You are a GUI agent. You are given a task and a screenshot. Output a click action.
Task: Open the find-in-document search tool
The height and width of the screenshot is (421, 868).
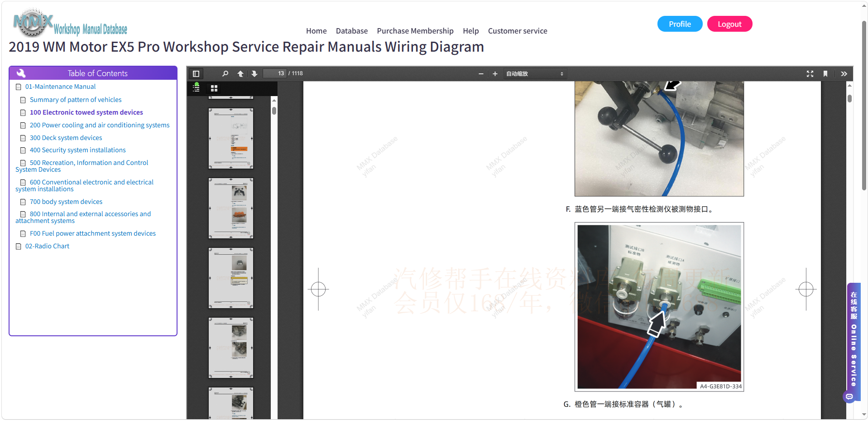(225, 73)
